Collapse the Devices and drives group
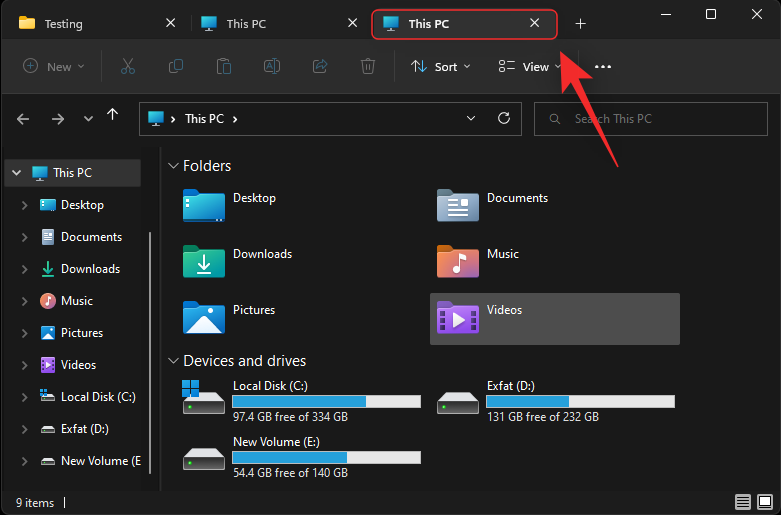This screenshot has width=781, height=515. 173,361
